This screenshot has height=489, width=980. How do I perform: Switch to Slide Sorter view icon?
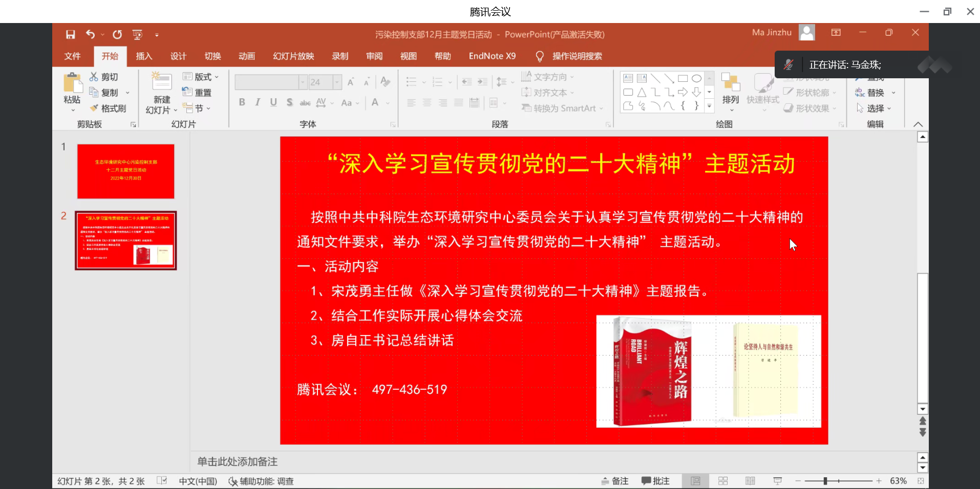[x=723, y=481]
